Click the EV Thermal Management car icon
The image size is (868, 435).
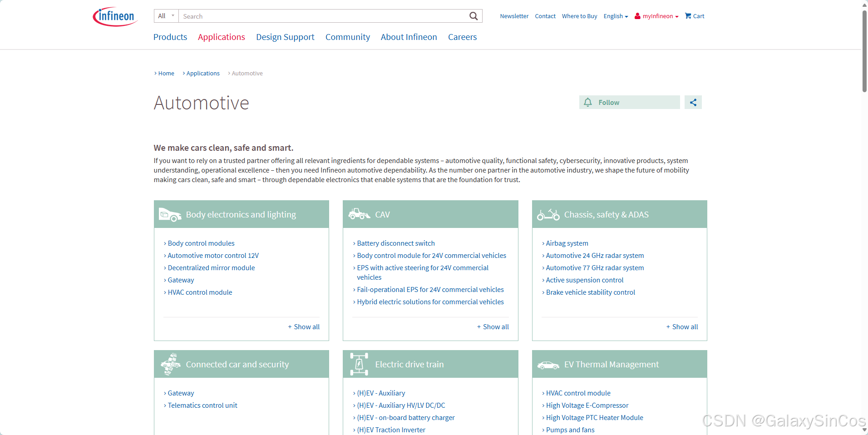pyautogui.click(x=548, y=365)
